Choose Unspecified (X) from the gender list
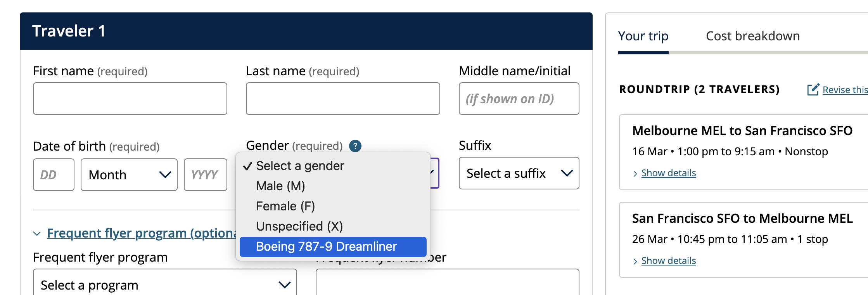Screen dimensions: 868x295 point(299,226)
